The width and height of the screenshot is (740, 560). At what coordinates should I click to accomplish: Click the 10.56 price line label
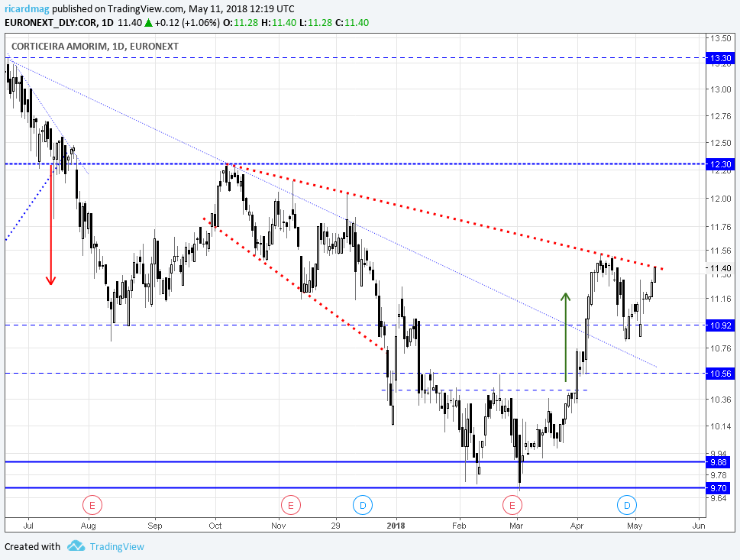(721, 374)
